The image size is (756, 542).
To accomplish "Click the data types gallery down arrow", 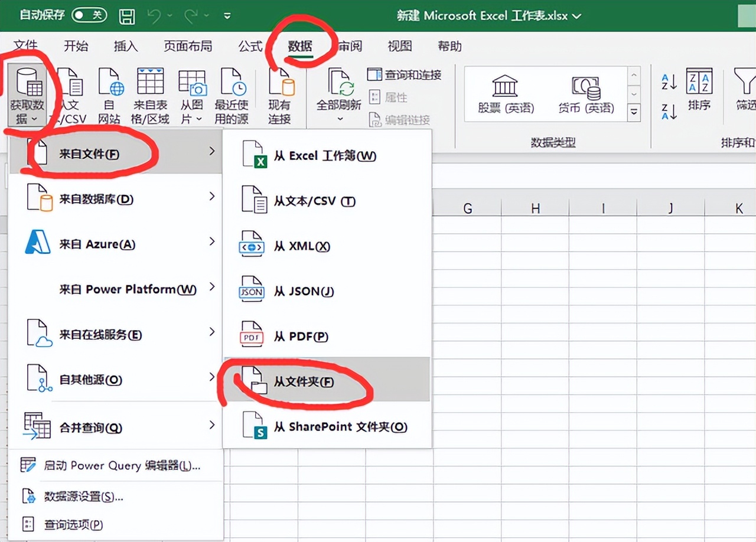I will tap(634, 94).
